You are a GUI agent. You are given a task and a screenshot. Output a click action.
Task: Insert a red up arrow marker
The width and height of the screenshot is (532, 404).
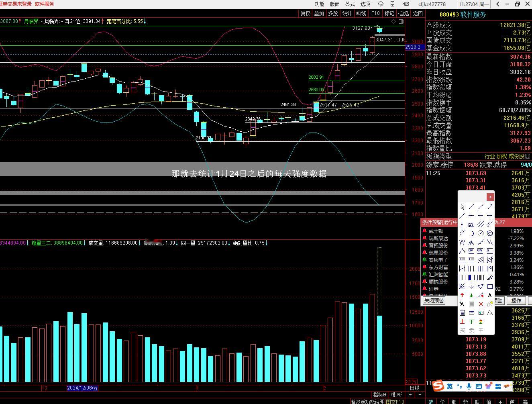(x=462, y=295)
